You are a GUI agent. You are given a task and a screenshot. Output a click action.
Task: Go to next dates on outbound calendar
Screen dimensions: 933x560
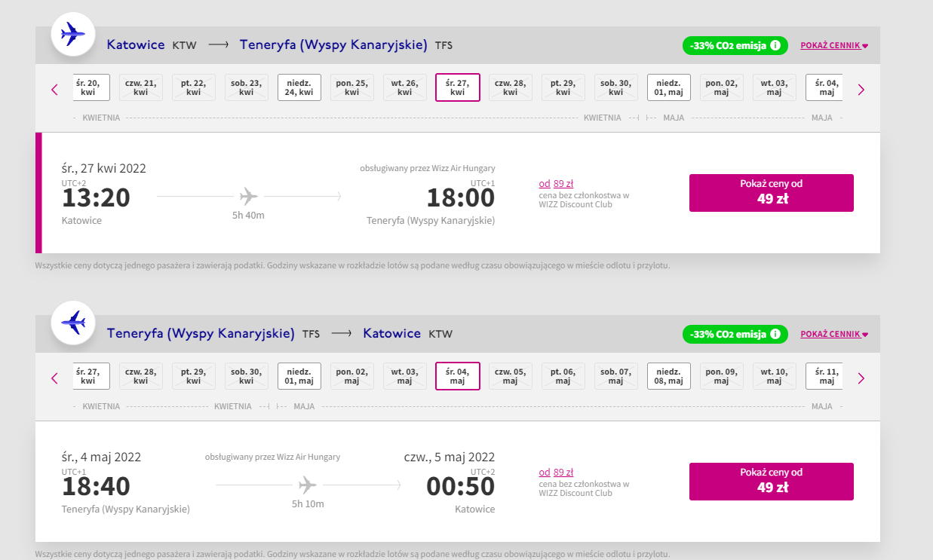pyautogui.click(x=861, y=90)
